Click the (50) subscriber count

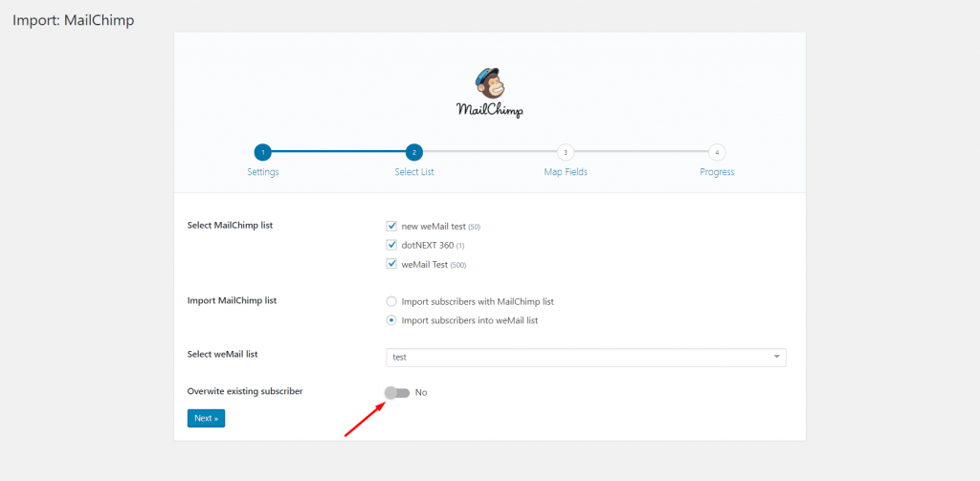[475, 228]
